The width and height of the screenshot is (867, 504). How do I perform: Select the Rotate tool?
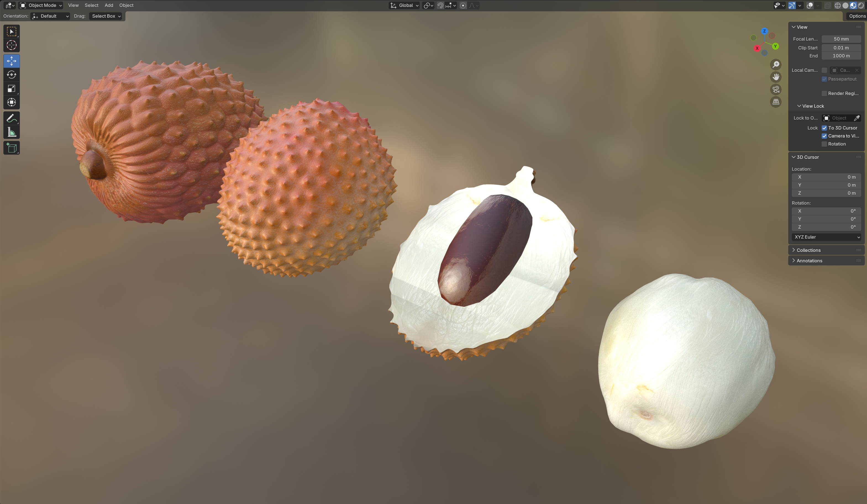coord(11,75)
